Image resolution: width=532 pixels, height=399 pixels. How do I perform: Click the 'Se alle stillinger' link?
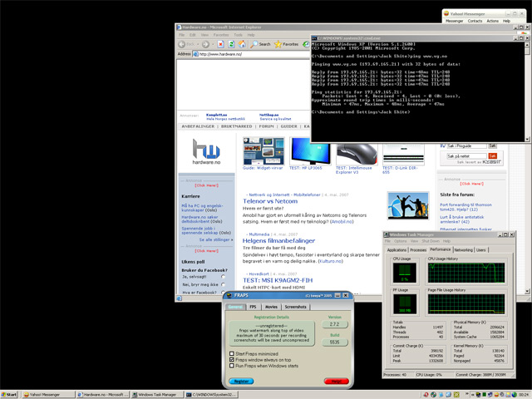pos(216,239)
